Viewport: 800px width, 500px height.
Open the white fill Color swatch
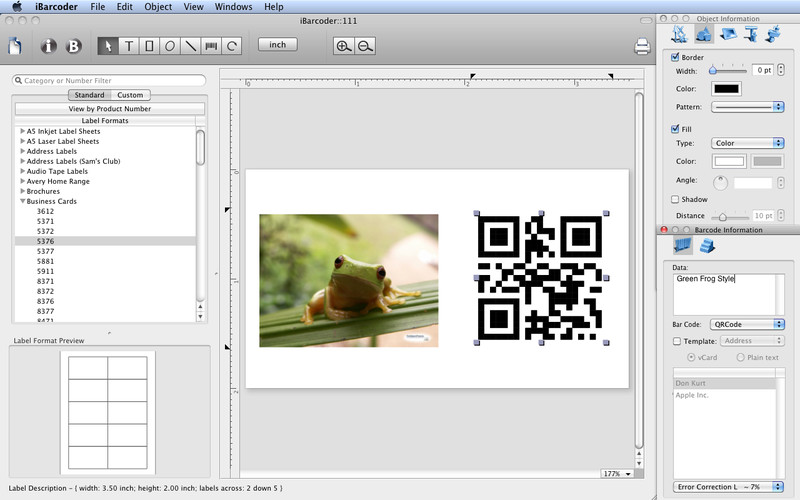point(729,161)
